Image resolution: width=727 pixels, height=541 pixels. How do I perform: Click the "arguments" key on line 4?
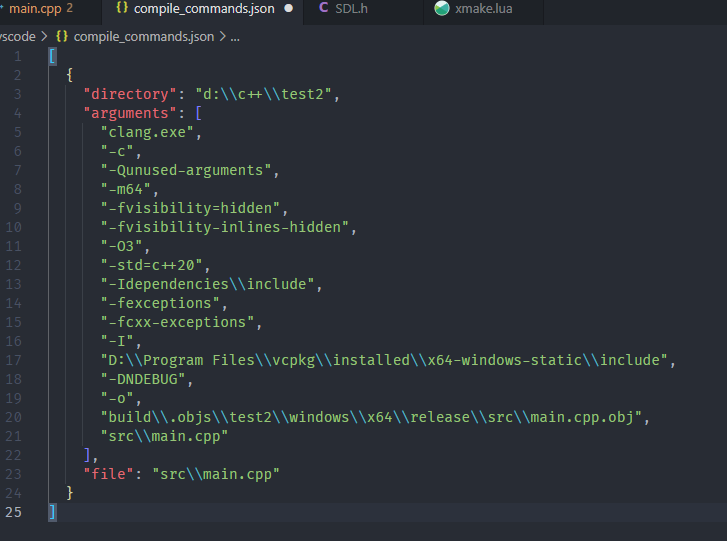click(130, 113)
